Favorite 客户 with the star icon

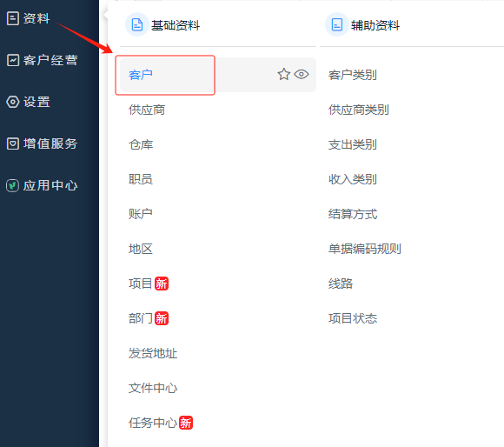284,74
